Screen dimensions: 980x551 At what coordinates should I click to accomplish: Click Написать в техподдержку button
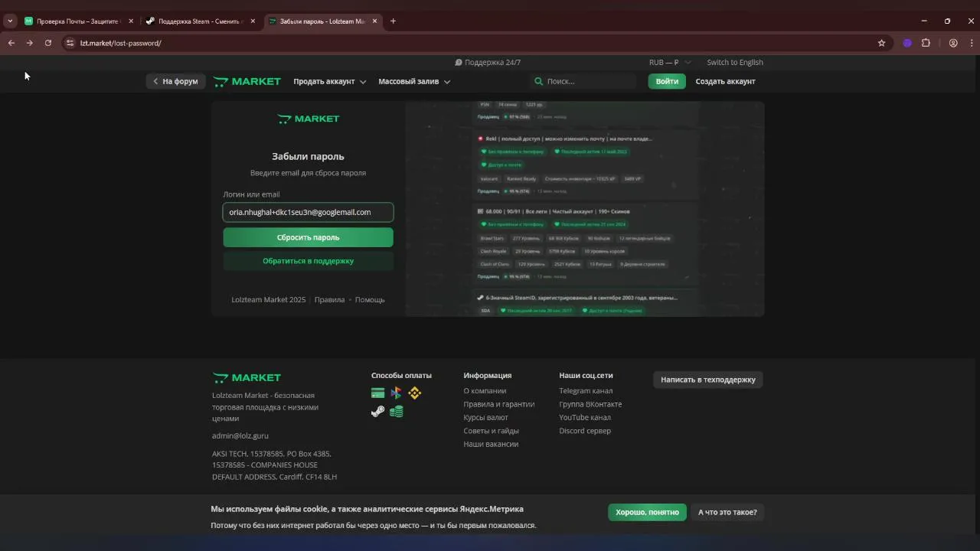(708, 380)
